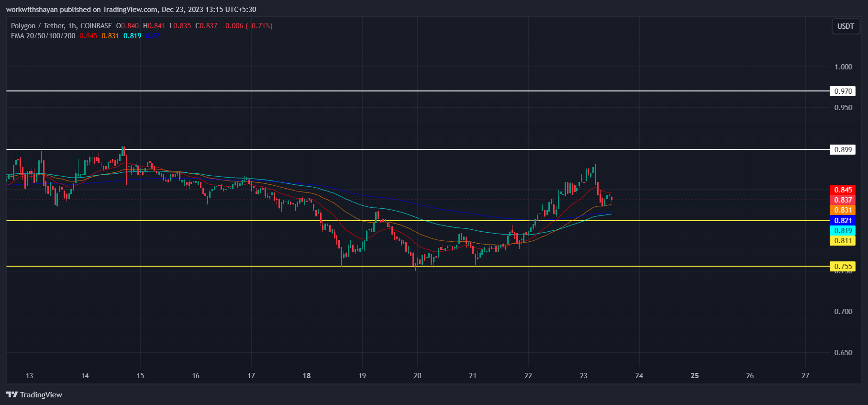868x405 pixels.
Task: Click the orange EMA value 0.831 in legend
Action: 110,36
